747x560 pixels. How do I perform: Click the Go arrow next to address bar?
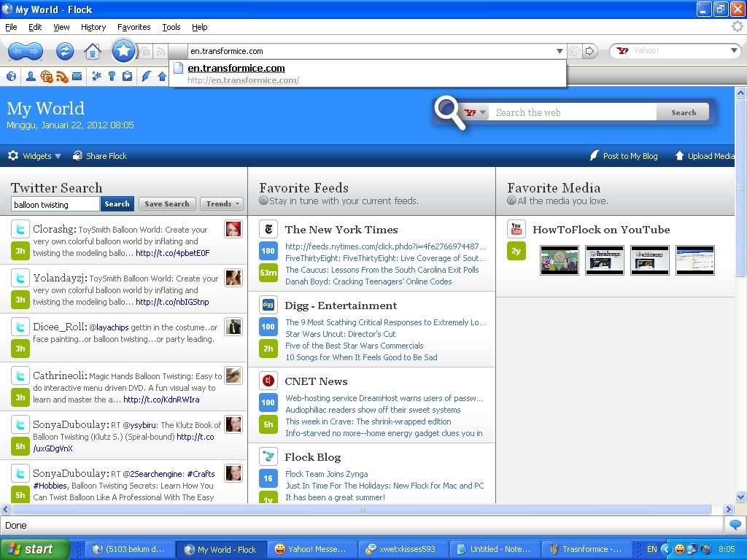pyautogui.click(x=589, y=51)
